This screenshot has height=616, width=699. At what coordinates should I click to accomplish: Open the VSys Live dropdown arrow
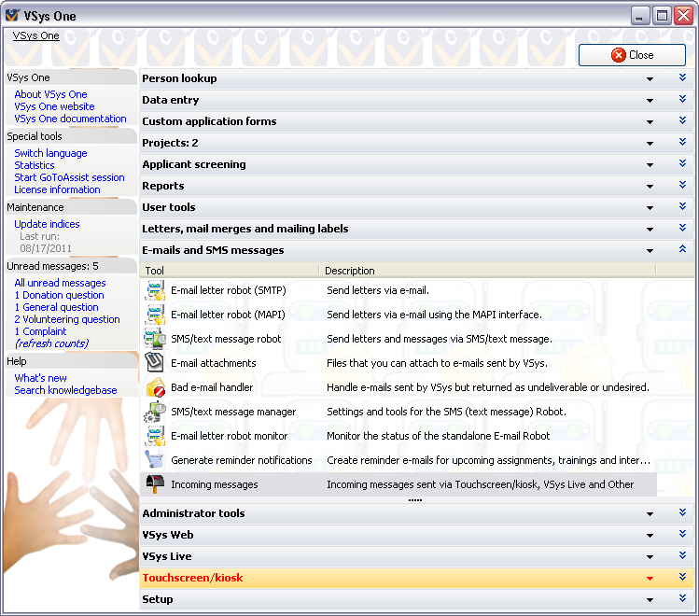tap(650, 556)
